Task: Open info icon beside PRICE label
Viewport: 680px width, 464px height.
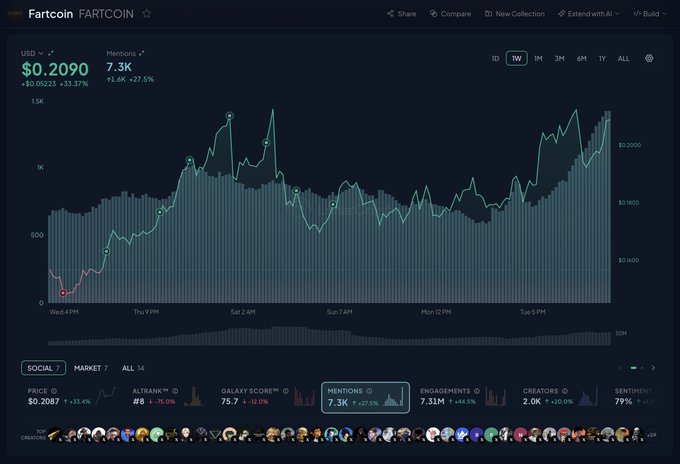Action: click(54, 391)
